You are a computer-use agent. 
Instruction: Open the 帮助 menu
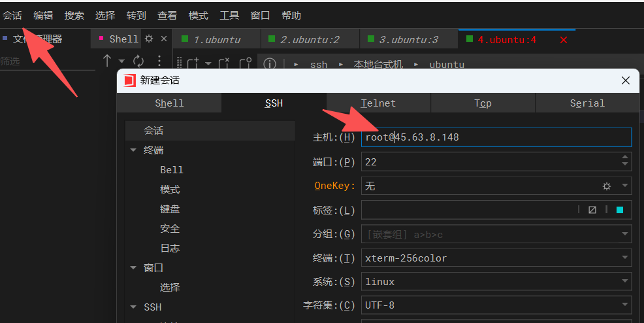tap(291, 16)
